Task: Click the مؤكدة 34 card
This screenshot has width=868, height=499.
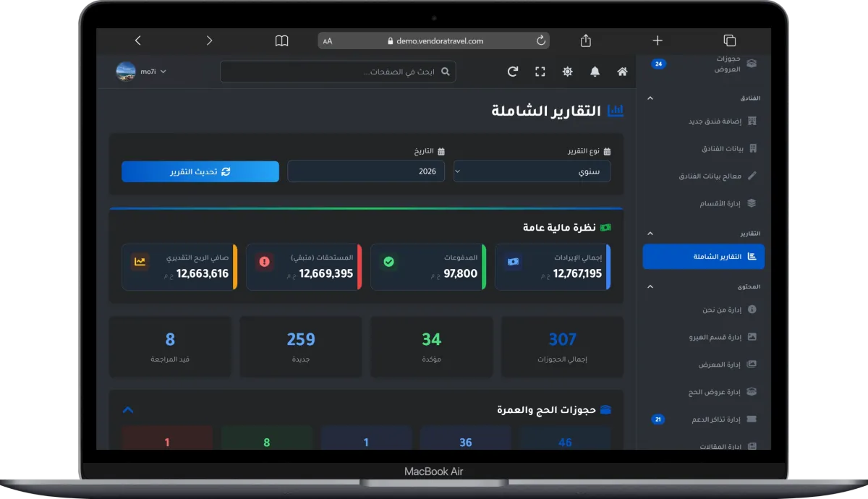Action: coord(431,346)
